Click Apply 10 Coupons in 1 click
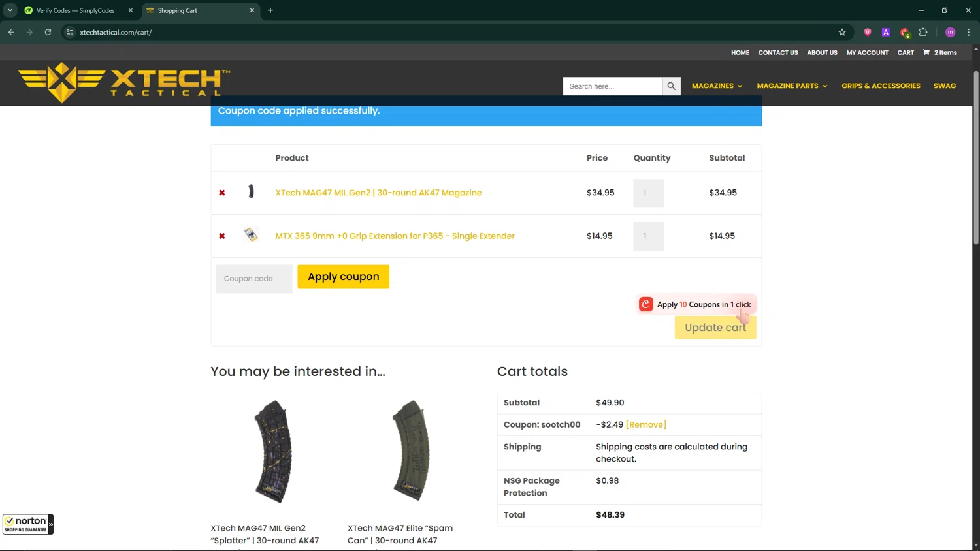The width and height of the screenshot is (980, 551). [696, 304]
